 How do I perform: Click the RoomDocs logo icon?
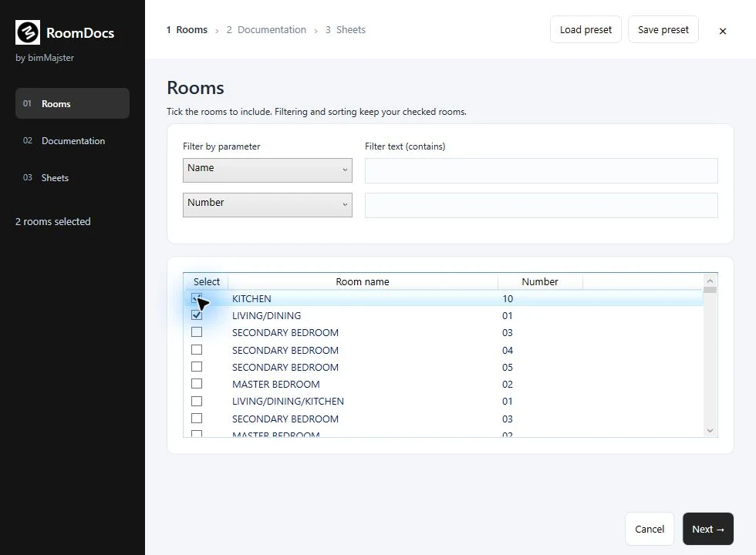pos(28,32)
